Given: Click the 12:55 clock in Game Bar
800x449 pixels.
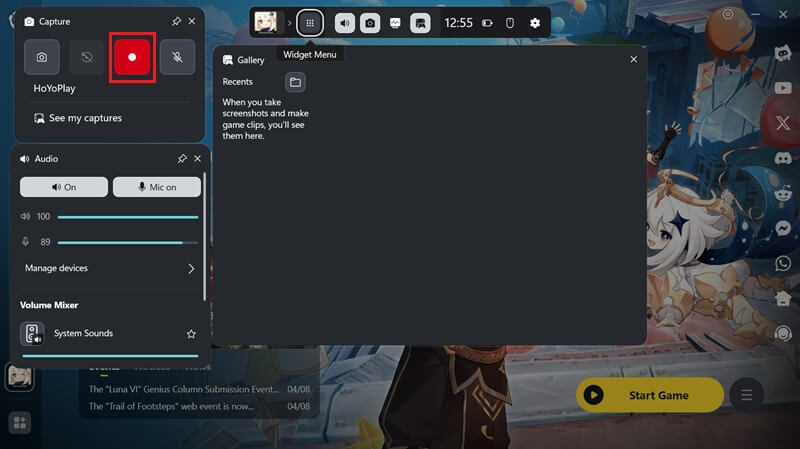Looking at the screenshot, I should coord(458,23).
